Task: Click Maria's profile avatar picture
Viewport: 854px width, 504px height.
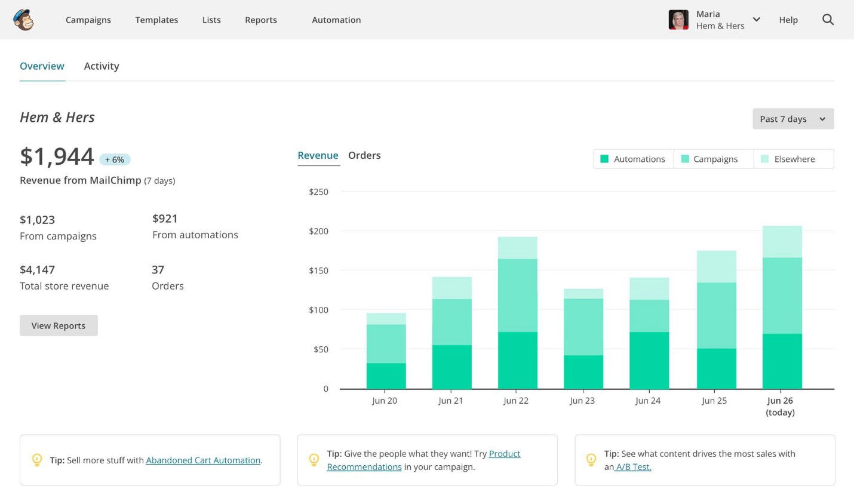Action: [x=678, y=19]
